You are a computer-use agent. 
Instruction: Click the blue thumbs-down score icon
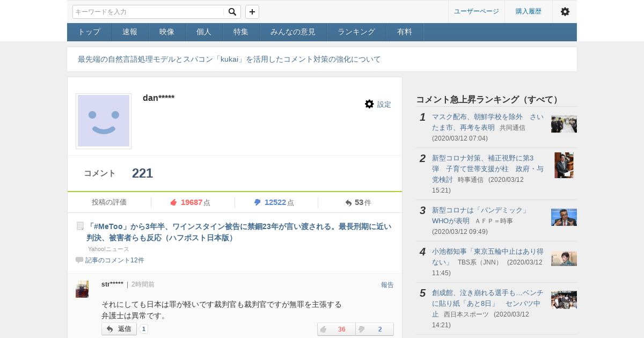coord(257,202)
